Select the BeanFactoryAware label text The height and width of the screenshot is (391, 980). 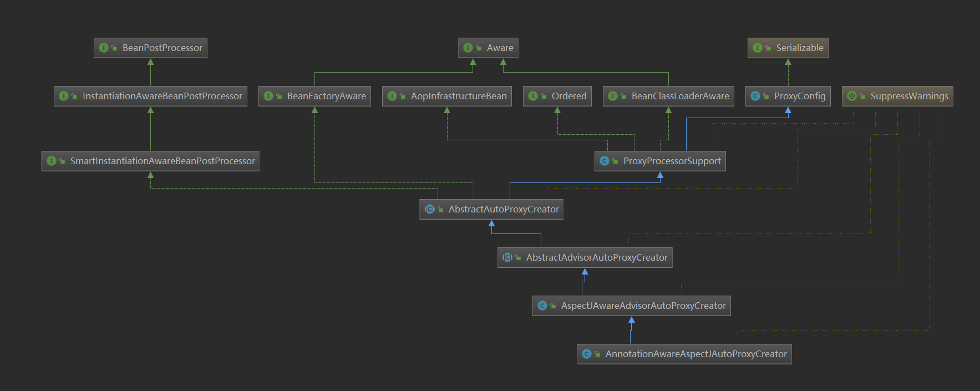coord(327,97)
